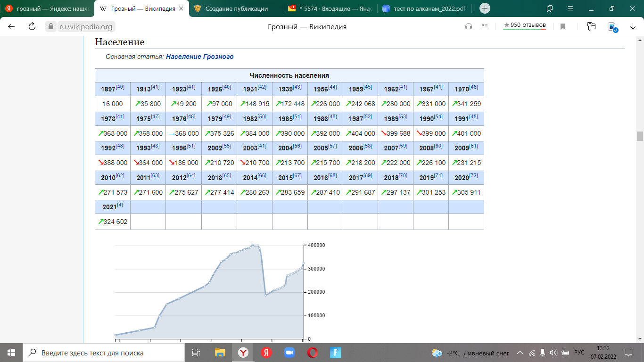This screenshot has width=644, height=362.
Task: Open a new tab with plus button
Action: tap(485, 8)
